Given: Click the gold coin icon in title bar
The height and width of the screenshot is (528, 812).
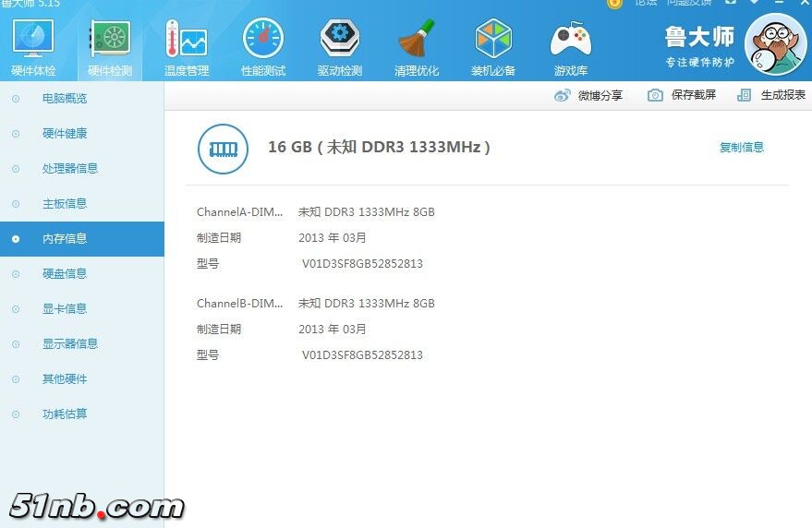Looking at the screenshot, I should pos(614,4).
